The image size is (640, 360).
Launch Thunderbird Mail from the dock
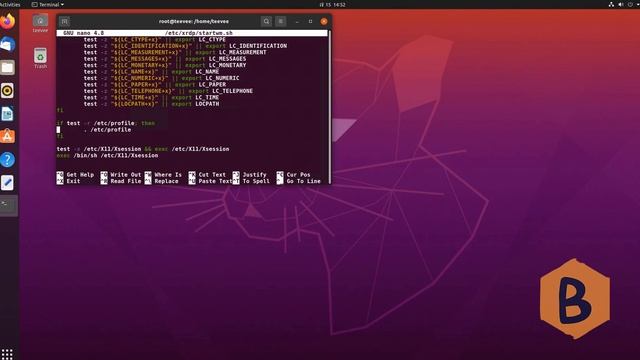pos(7,44)
